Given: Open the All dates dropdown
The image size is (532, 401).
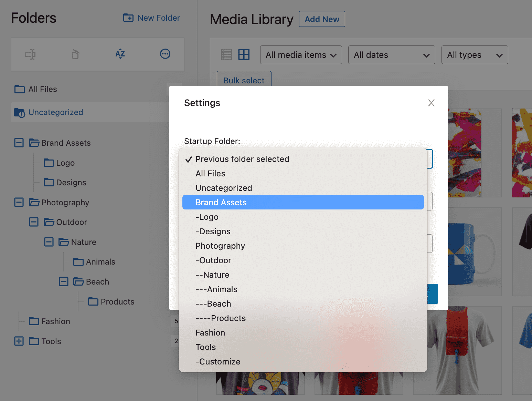Looking at the screenshot, I should coord(391,54).
